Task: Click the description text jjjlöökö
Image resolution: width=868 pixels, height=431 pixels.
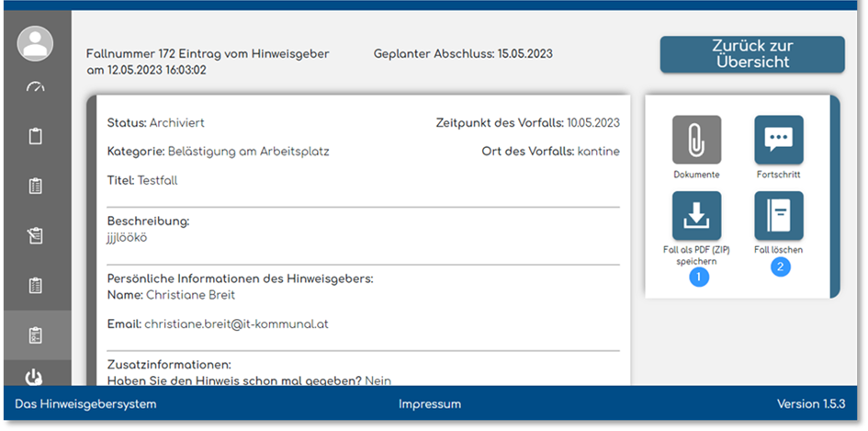Action: [x=128, y=238]
